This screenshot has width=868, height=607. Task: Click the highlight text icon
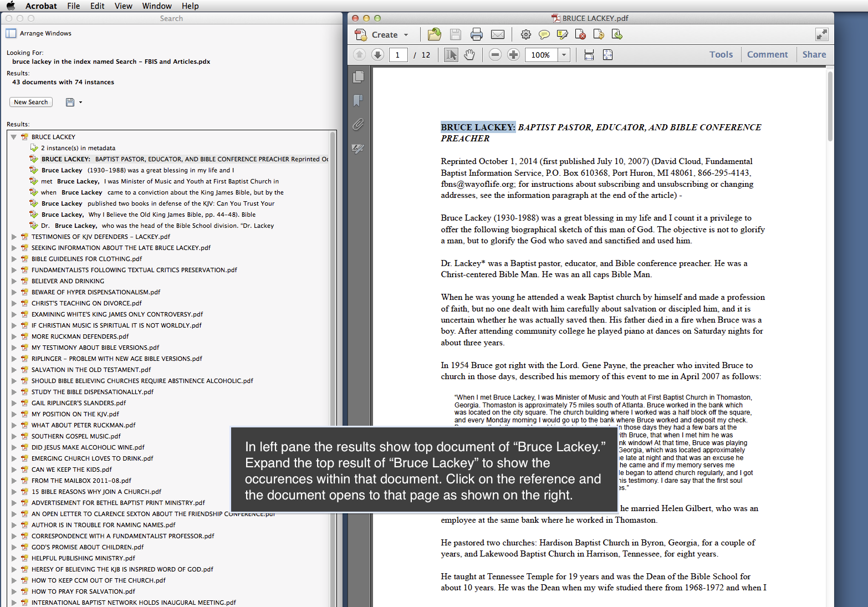[563, 34]
